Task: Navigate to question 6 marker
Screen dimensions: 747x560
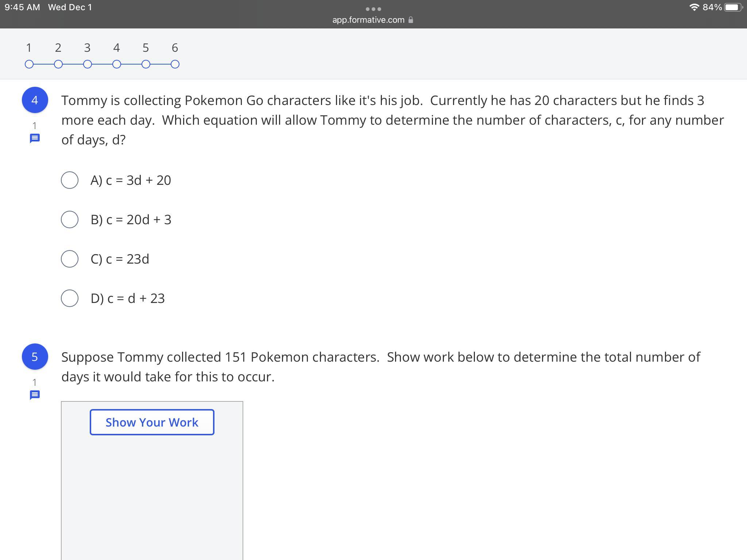Action: (x=175, y=65)
